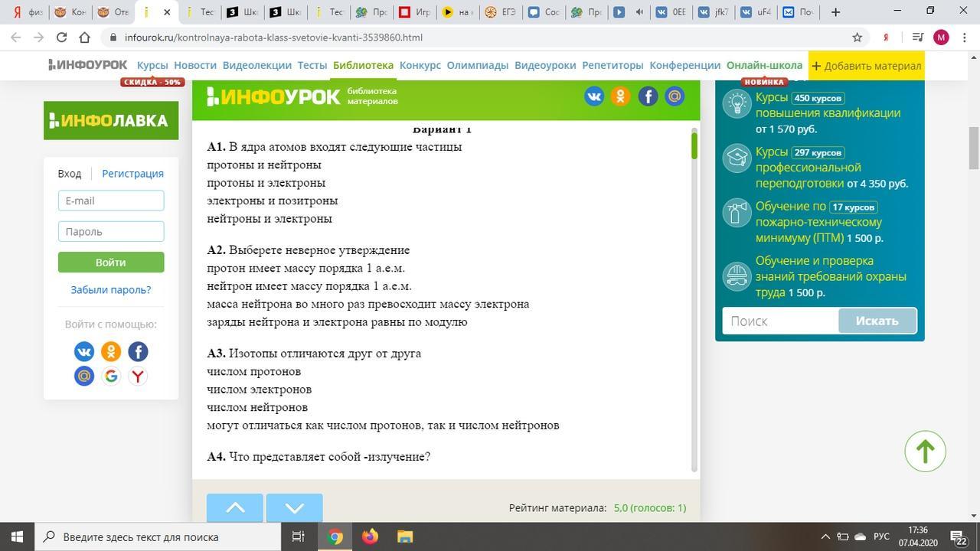Open Курсы in site navigation

point(152,65)
